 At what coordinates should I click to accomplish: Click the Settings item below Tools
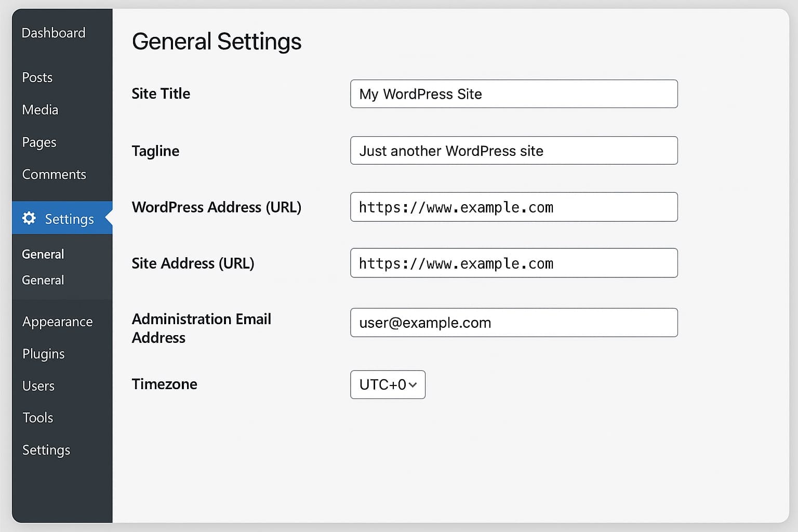46,450
